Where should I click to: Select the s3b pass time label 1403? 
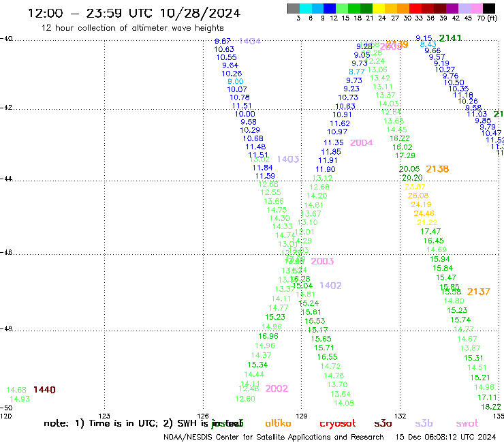tap(288, 159)
